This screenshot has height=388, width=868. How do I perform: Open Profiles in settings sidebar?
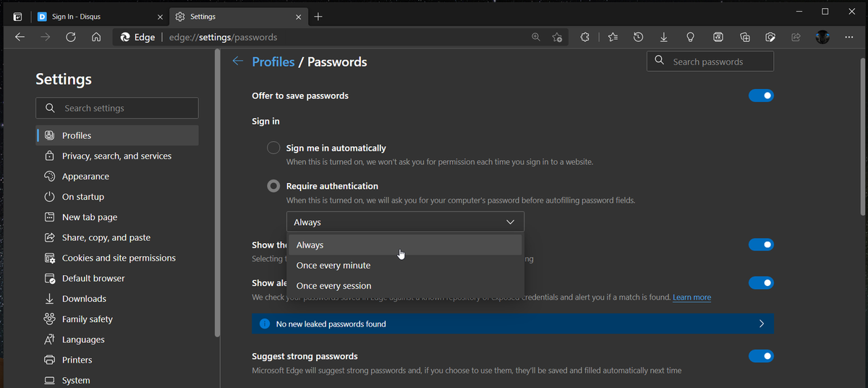[x=117, y=135]
